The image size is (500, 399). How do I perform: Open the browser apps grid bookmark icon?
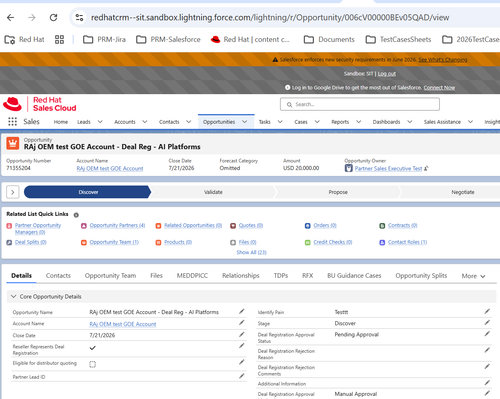[59, 40]
